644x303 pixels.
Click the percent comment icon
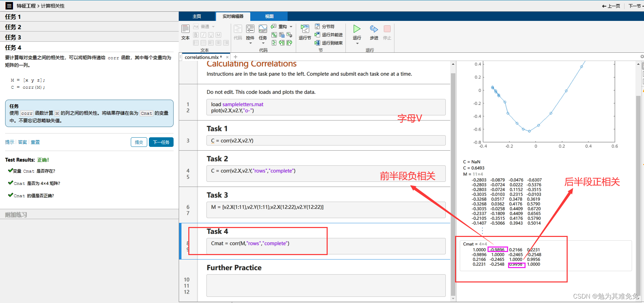point(274,35)
